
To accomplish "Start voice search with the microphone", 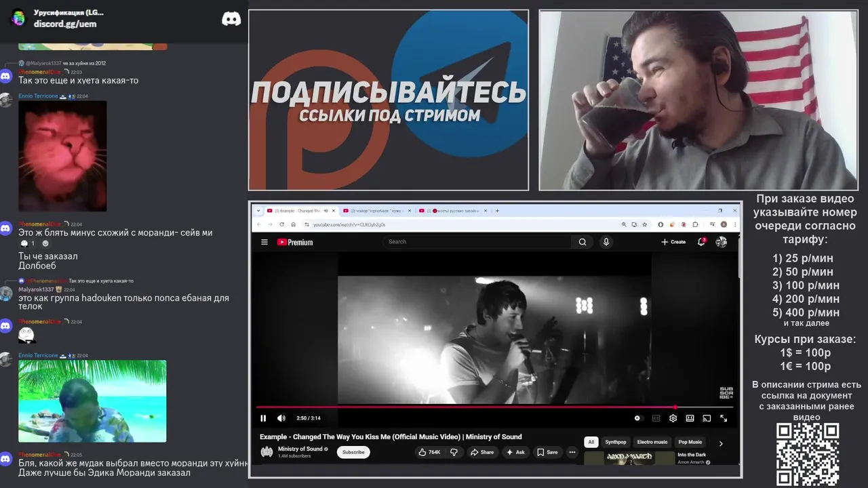I will point(606,241).
